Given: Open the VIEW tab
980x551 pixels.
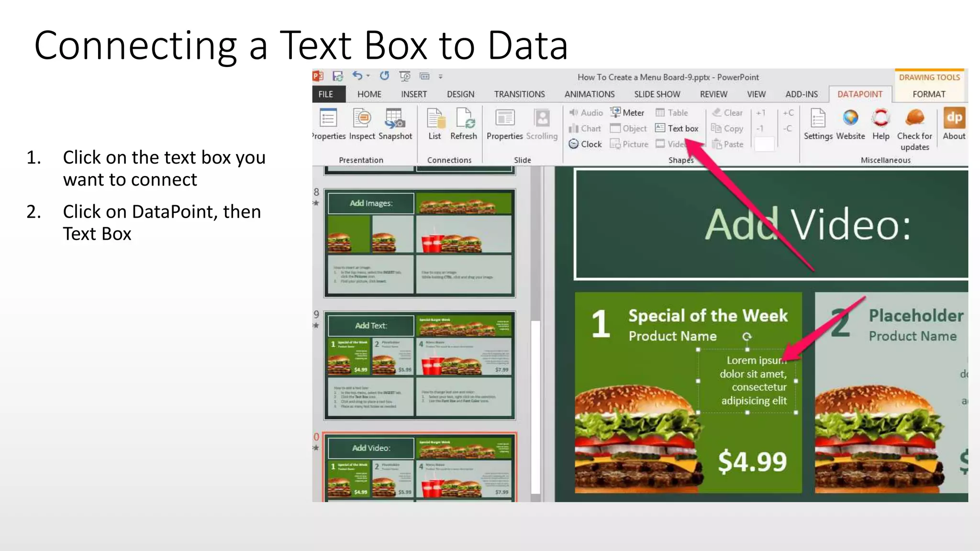Looking at the screenshot, I should pos(757,94).
